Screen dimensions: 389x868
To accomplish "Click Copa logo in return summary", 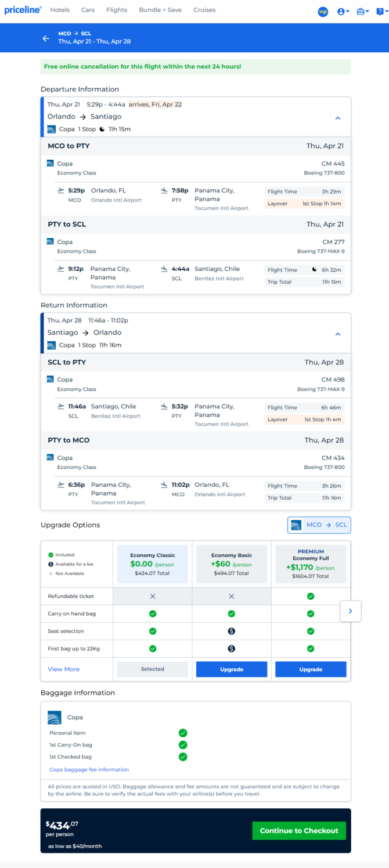I will [52, 345].
